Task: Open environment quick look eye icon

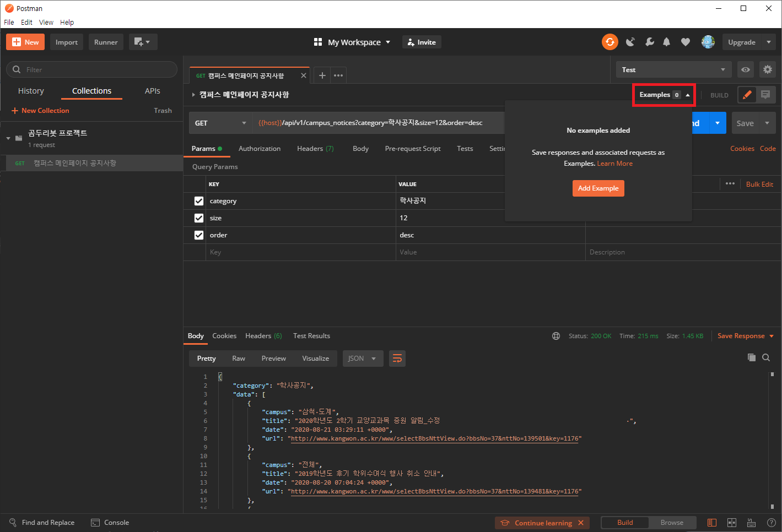Action: coord(746,70)
